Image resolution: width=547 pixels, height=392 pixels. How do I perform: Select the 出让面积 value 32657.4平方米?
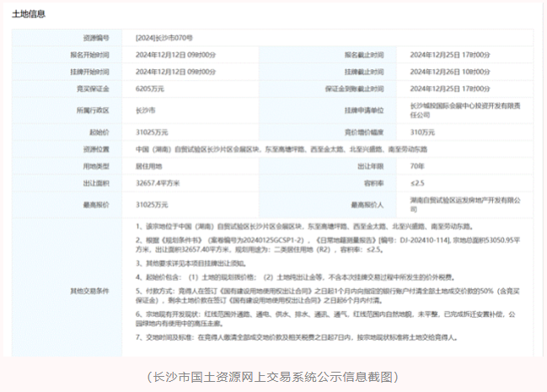[161, 181]
